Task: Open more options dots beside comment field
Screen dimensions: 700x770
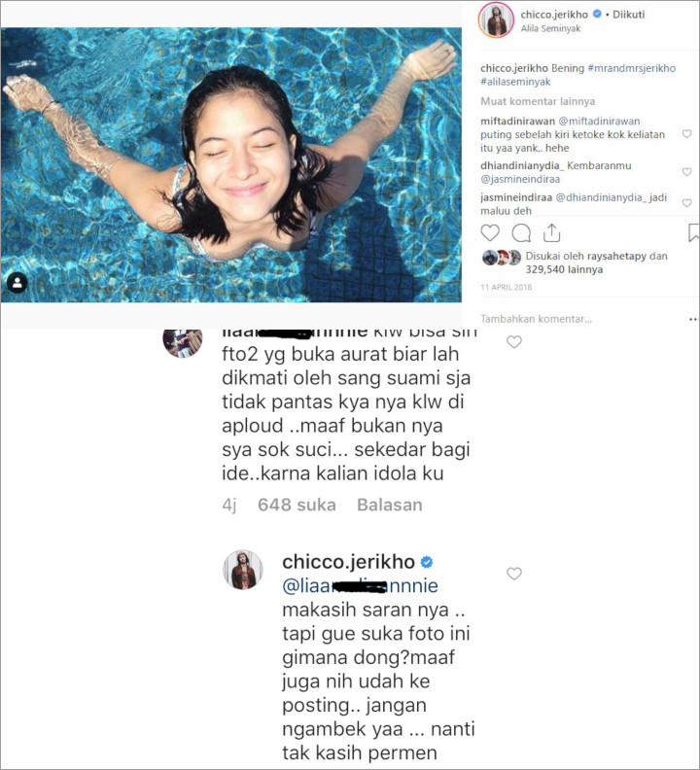Action: pos(692,319)
